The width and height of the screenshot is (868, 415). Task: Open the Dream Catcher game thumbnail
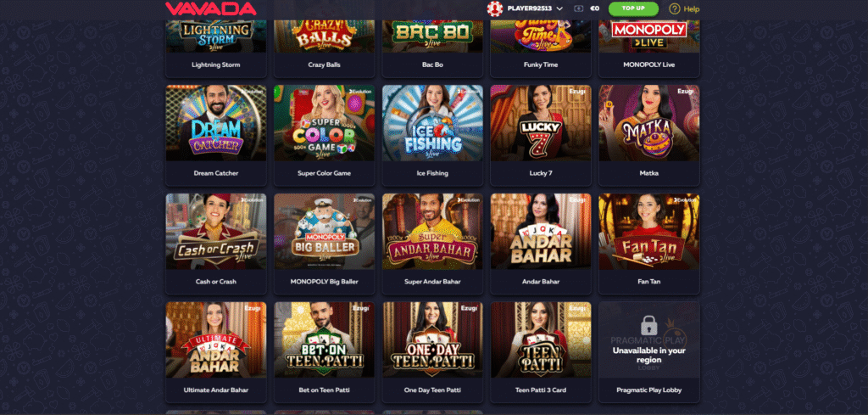pyautogui.click(x=216, y=123)
